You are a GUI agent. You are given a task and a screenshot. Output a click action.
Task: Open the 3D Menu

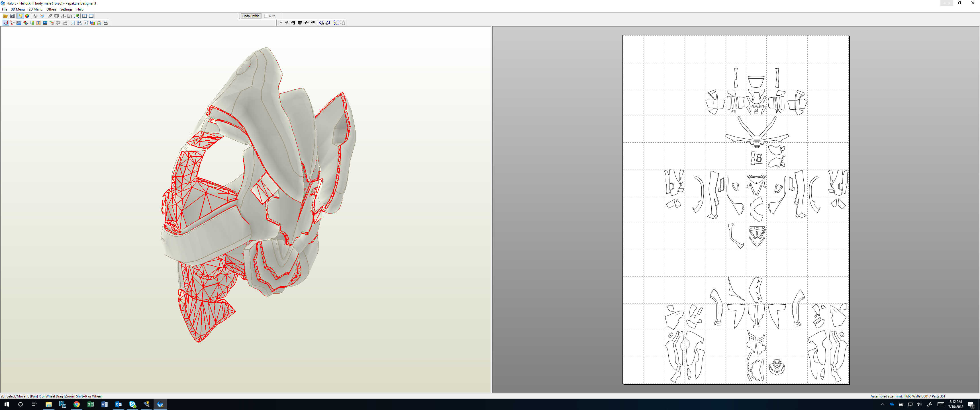(17, 9)
